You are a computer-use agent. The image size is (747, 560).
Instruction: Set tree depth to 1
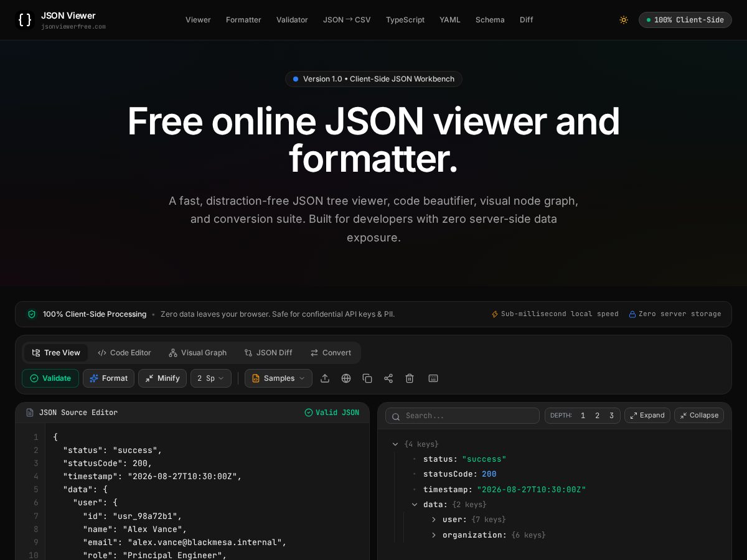click(583, 416)
